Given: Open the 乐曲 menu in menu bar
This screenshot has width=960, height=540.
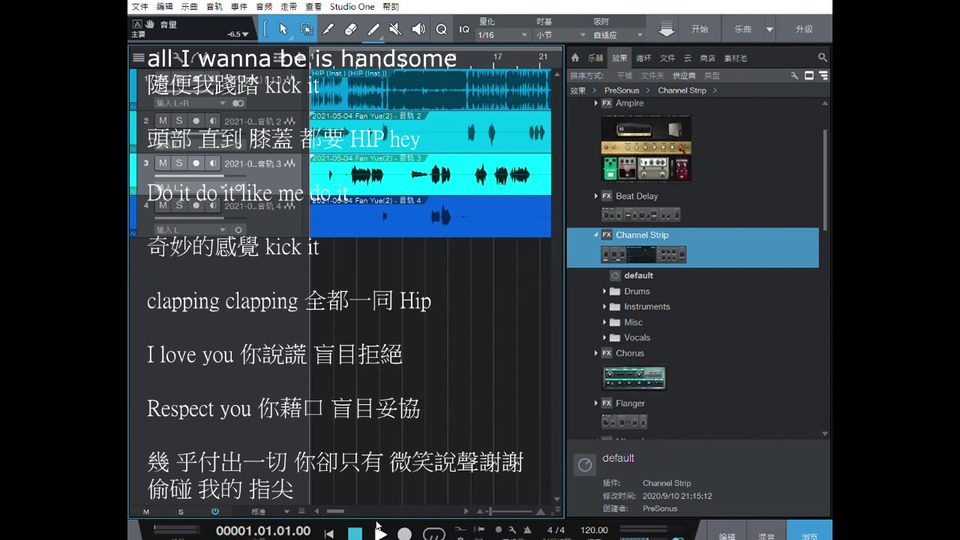Looking at the screenshot, I should [189, 7].
